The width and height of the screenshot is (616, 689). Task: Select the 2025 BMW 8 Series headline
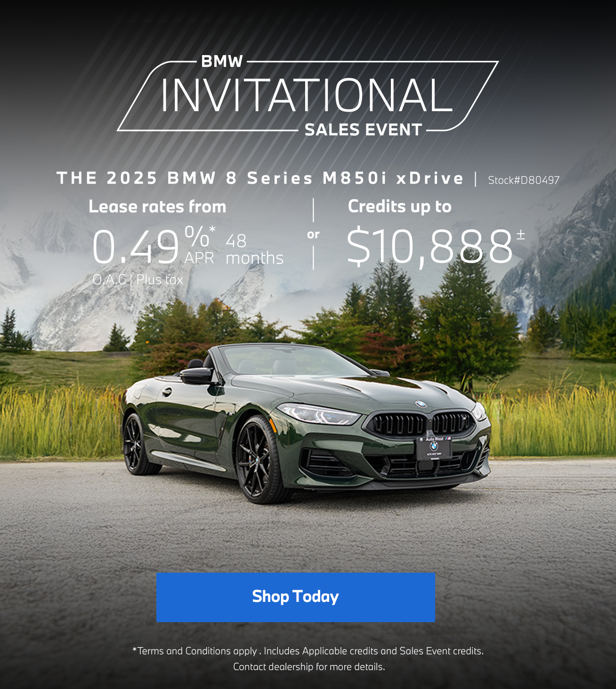pos(260,178)
